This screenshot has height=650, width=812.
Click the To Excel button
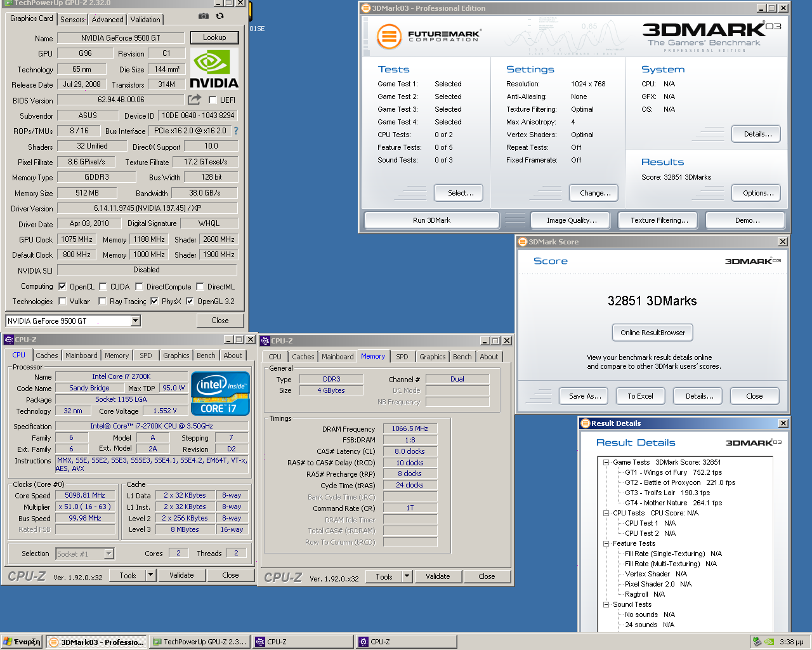(640, 396)
